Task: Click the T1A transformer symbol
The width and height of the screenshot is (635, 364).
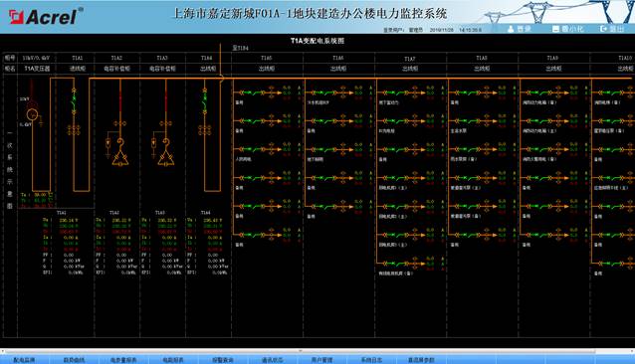Action: 33,114
